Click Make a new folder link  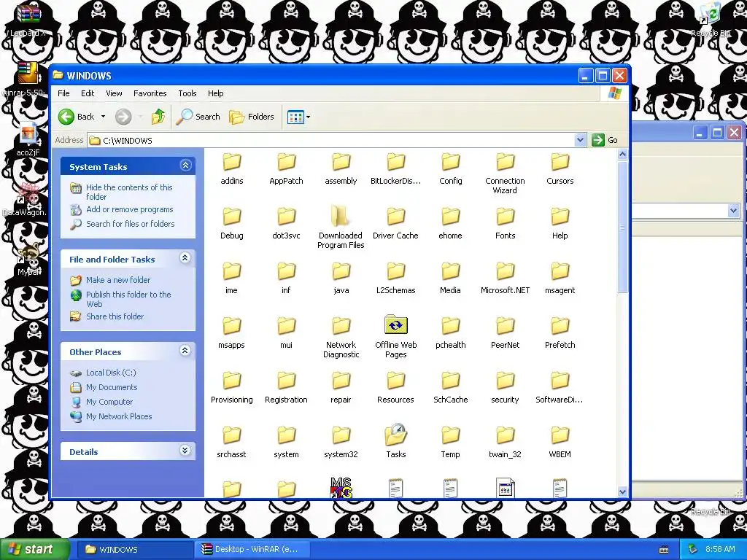[118, 280]
